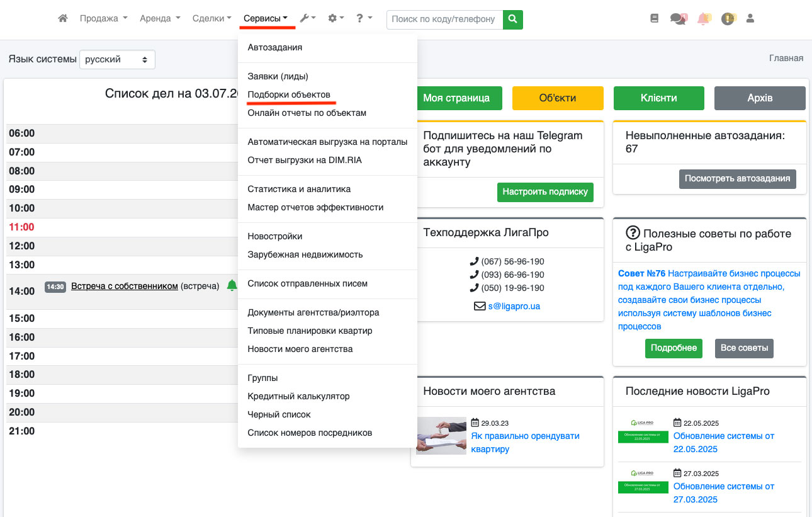The image size is (812, 517).
Task: Click the green bell beside the 14:30 meeting
Action: pyautogui.click(x=232, y=286)
